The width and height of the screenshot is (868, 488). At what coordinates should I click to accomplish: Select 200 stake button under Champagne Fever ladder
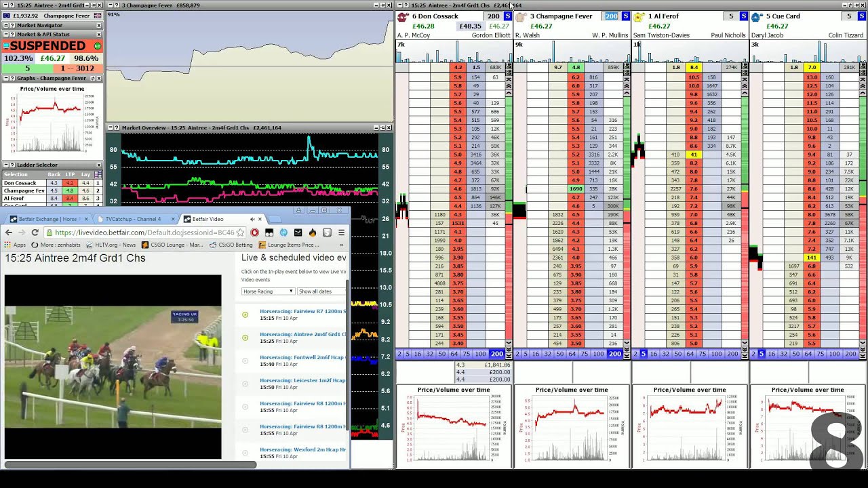coord(615,354)
